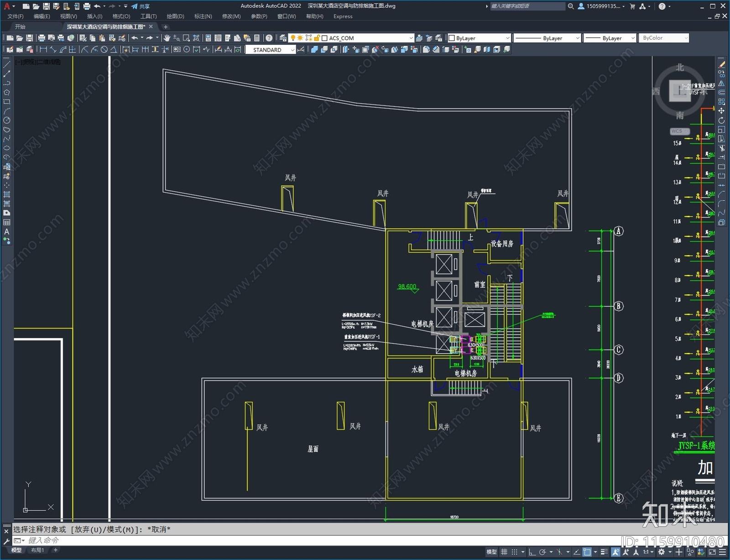Image resolution: width=730 pixels, height=560 pixels.
Task: Toggle polar tracking in status bar
Action: coord(542,552)
